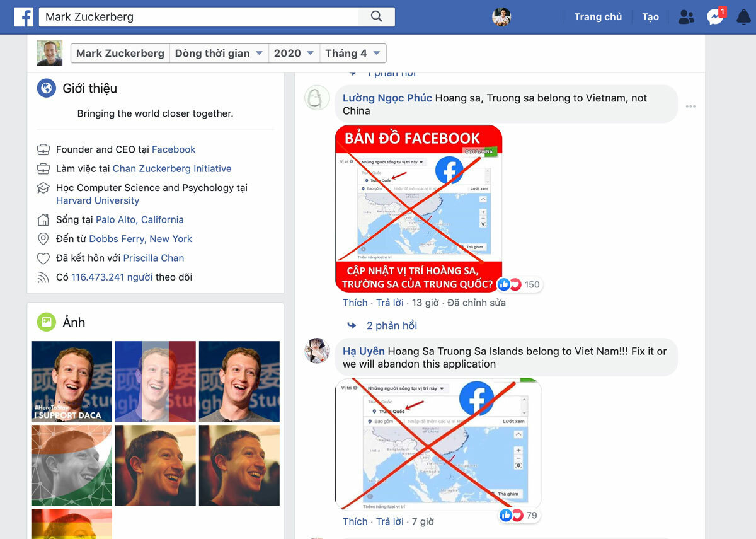
Task: Click Mark Zuckerberg's small profile thumbnail
Action: tap(50, 53)
